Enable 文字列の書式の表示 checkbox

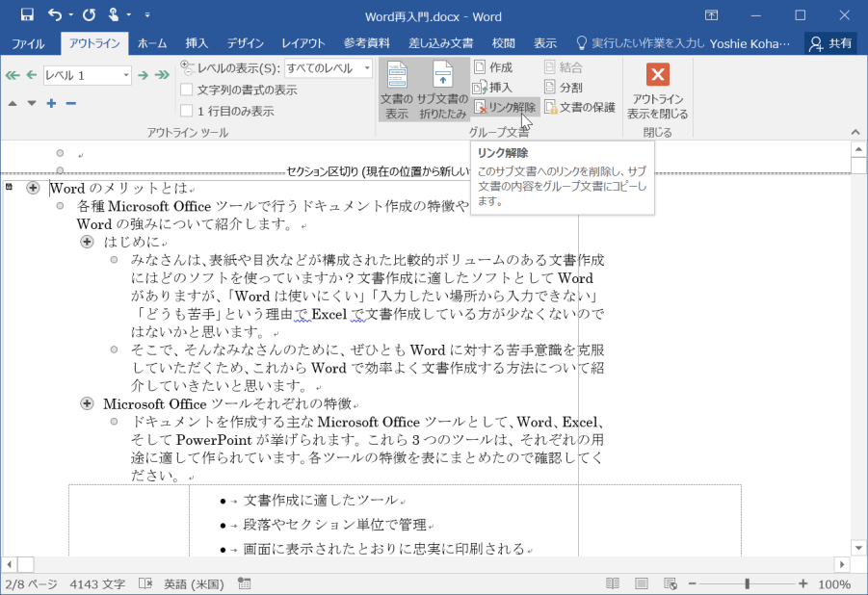point(187,90)
